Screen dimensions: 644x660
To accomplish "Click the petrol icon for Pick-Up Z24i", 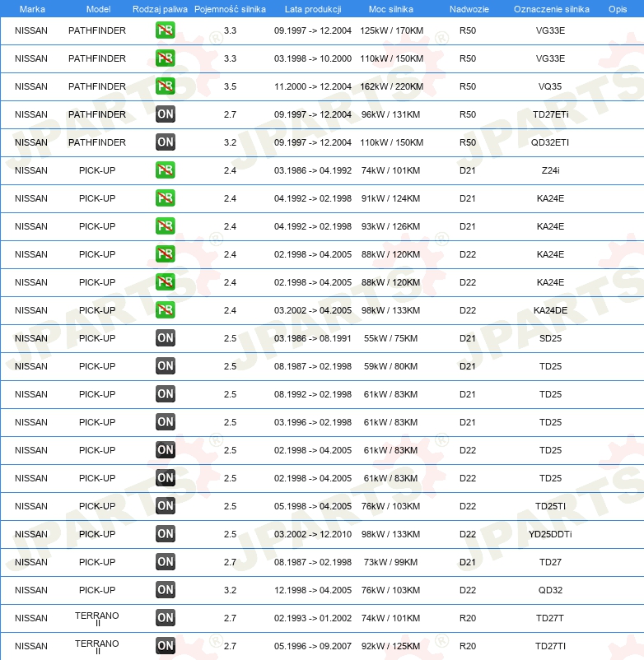I will pyautogui.click(x=165, y=170).
